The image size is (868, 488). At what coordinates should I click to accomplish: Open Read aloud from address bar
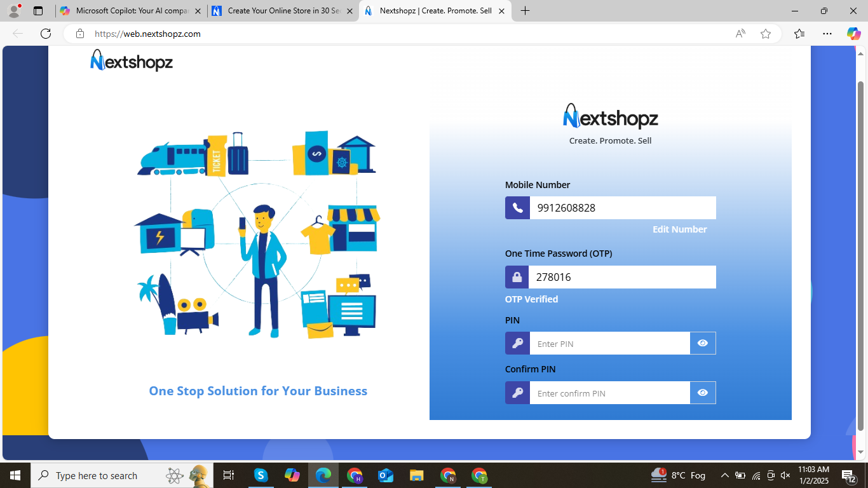click(740, 34)
